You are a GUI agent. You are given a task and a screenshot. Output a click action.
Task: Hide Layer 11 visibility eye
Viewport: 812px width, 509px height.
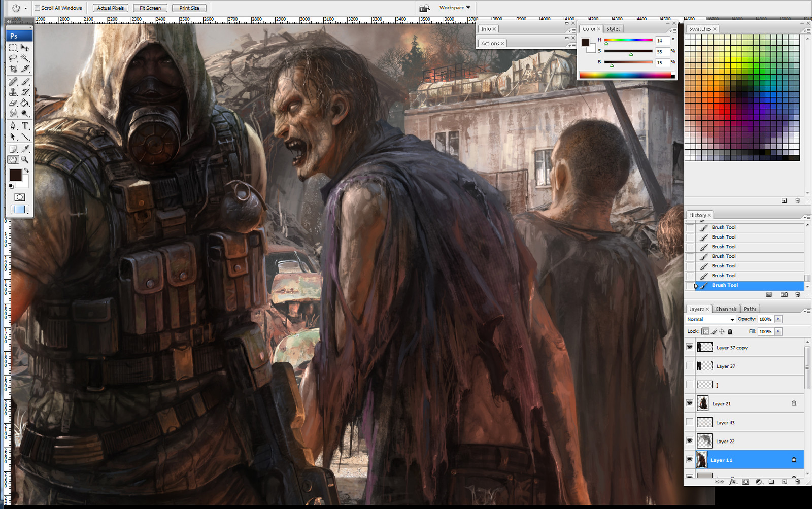click(690, 459)
